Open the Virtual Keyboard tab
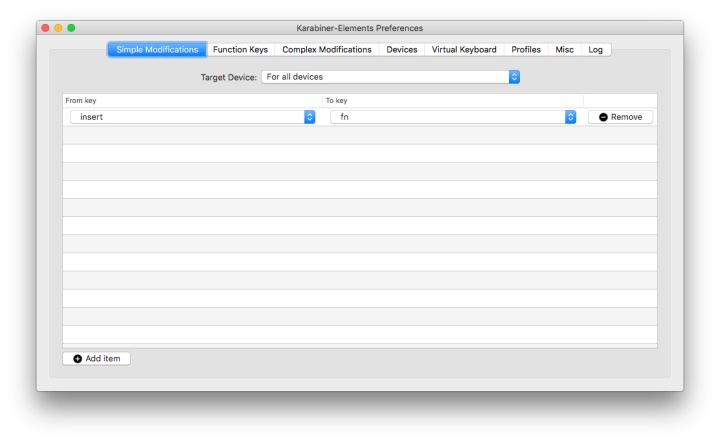Image resolution: width=720 pixels, height=443 pixels. (x=464, y=50)
